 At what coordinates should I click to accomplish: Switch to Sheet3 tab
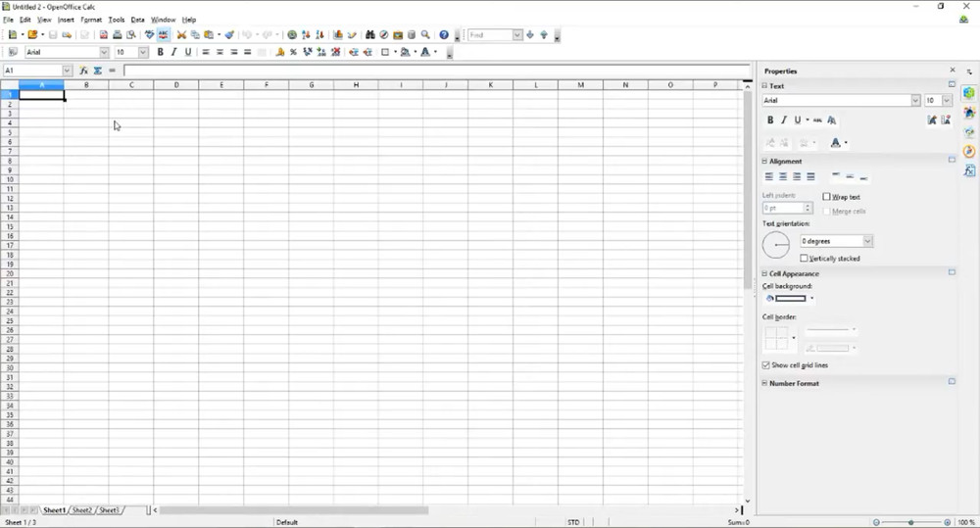pos(110,510)
